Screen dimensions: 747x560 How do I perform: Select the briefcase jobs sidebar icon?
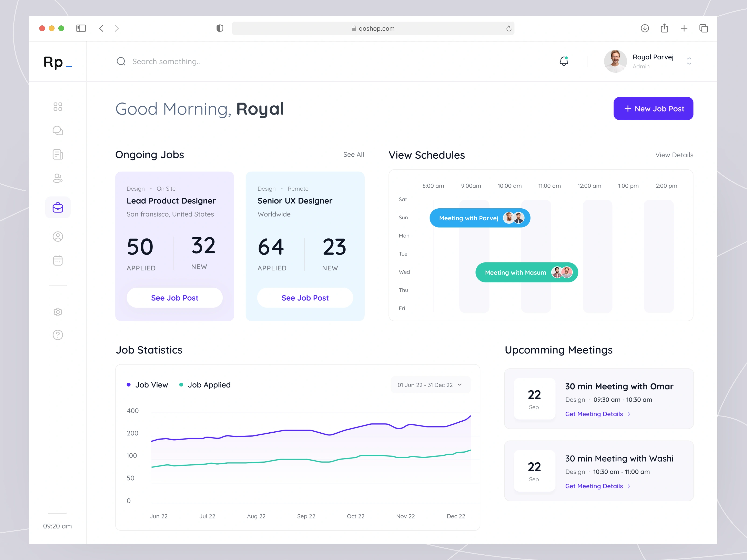[x=58, y=207]
